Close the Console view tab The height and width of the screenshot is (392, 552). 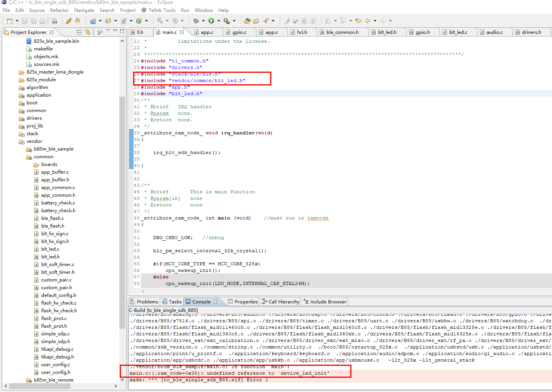(x=216, y=302)
